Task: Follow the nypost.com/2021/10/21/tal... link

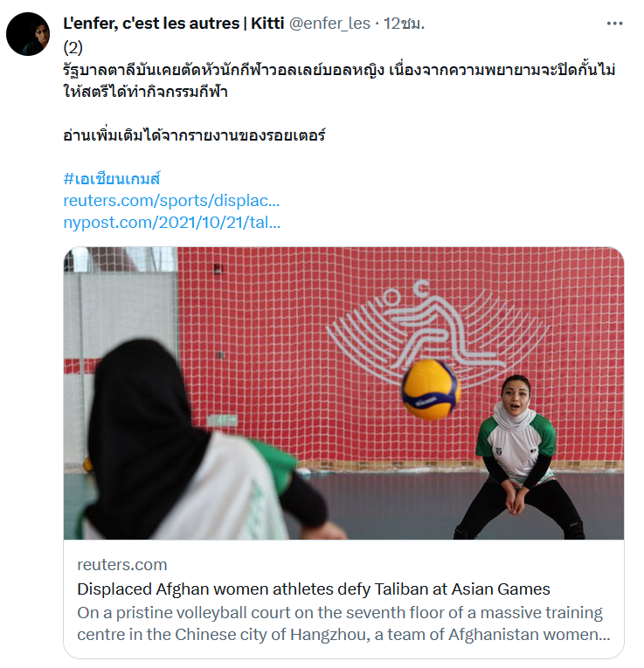Action: point(172,223)
